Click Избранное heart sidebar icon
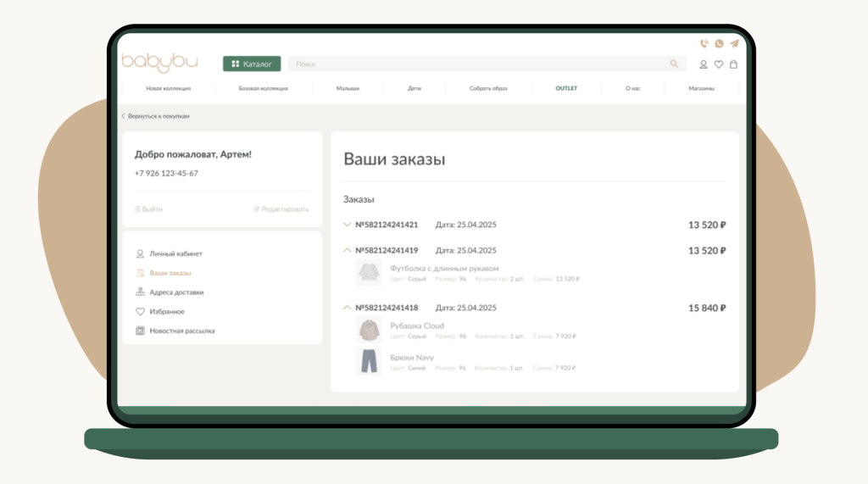This screenshot has height=484, width=868. pos(140,312)
